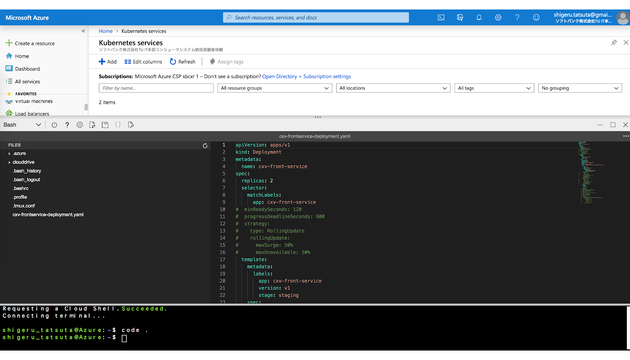Follow the Open Directory + Subscription settings link
Viewport: 630px width, 360px height.
click(x=307, y=76)
